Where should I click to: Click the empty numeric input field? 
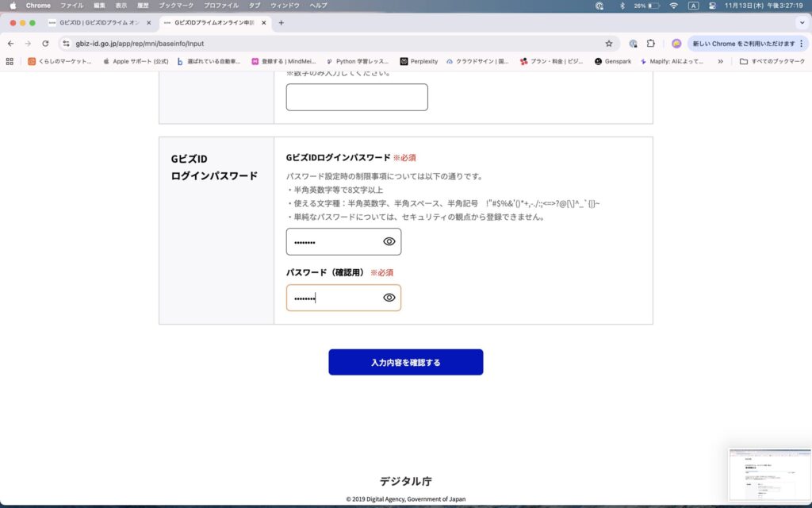tap(357, 98)
